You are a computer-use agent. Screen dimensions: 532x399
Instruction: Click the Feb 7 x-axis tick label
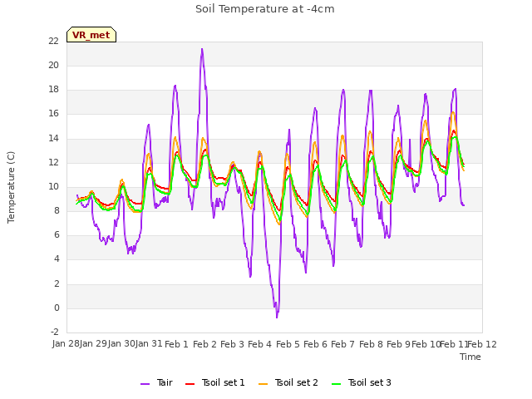point(342,344)
